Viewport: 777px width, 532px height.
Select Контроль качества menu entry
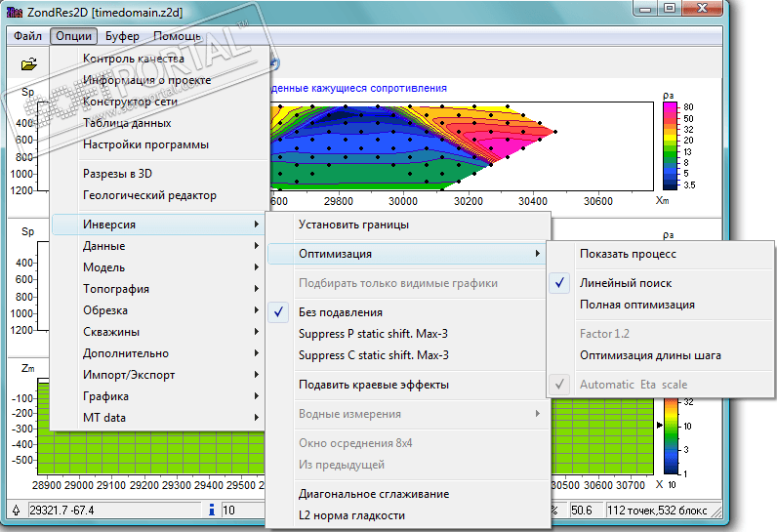159,59
